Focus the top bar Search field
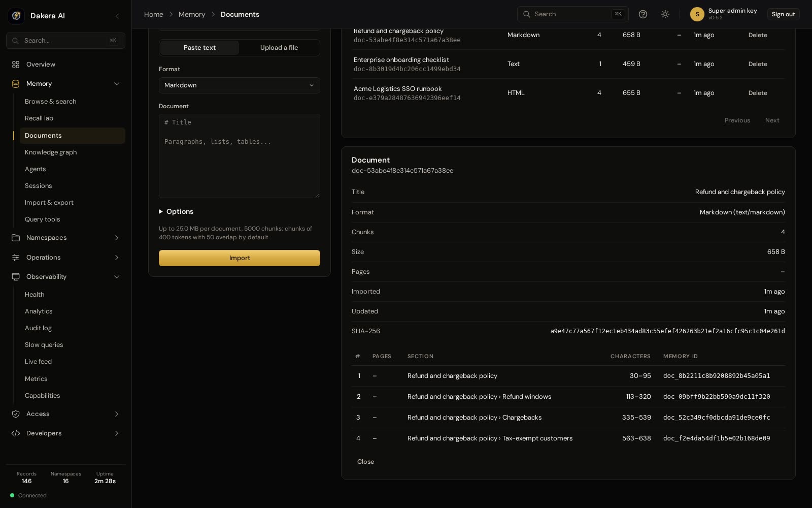 572,14
